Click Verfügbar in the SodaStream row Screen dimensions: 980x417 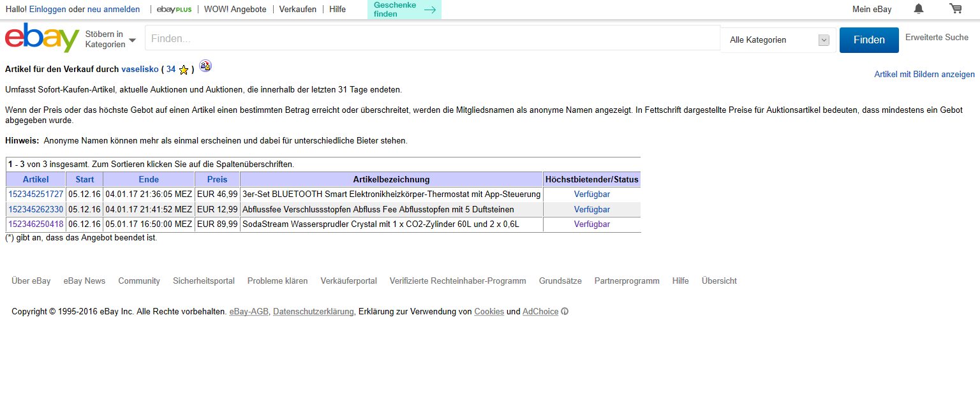coord(592,224)
